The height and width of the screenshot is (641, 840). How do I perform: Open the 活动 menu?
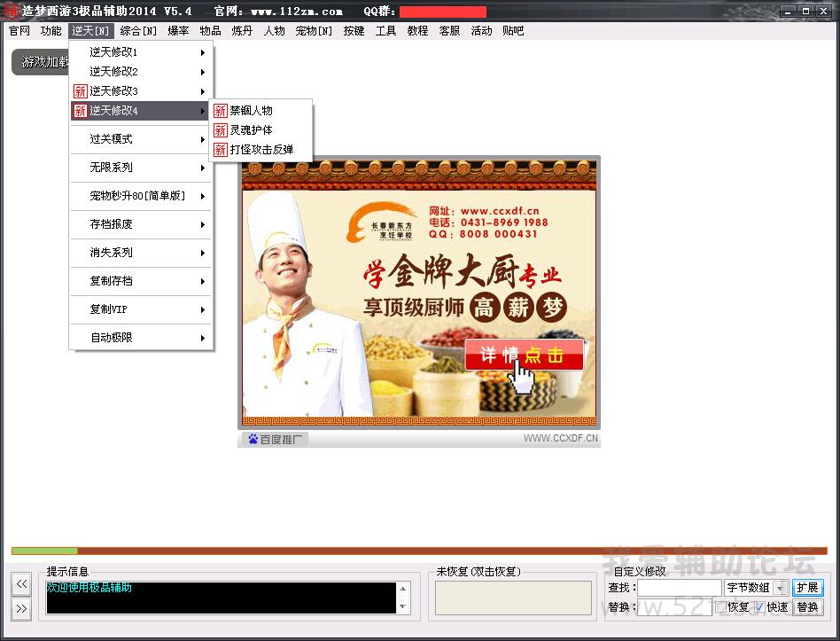pyautogui.click(x=482, y=31)
